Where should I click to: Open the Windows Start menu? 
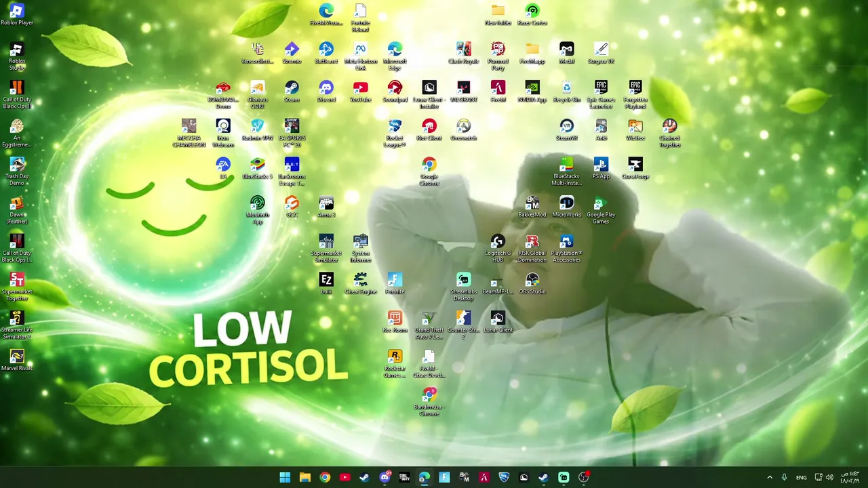[285, 477]
